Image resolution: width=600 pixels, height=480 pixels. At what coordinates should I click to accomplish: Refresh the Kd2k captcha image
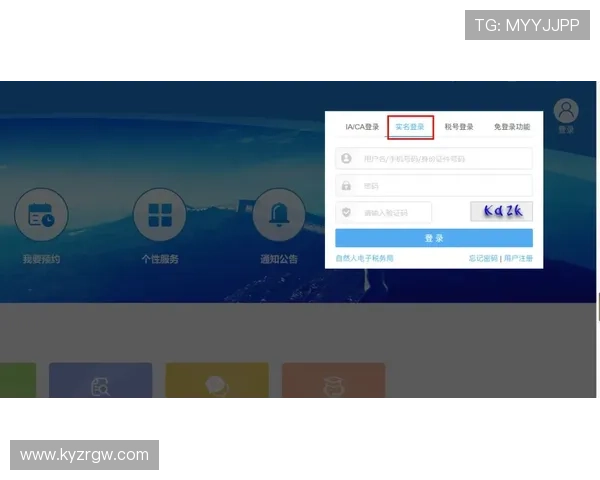pos(501,212)
